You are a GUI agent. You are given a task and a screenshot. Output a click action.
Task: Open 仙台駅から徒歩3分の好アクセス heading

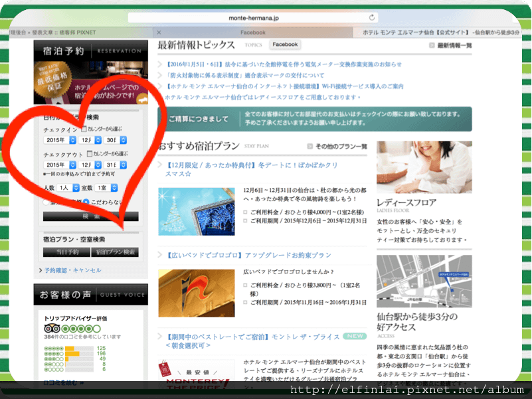point(417,321)
